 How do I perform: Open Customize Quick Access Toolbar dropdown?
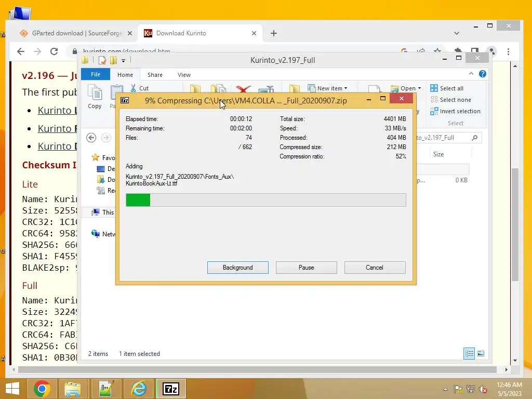(x=124, y=61)
